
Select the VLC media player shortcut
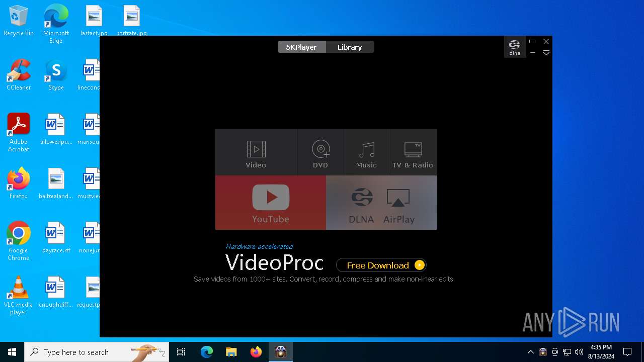[x=19, y=296]
